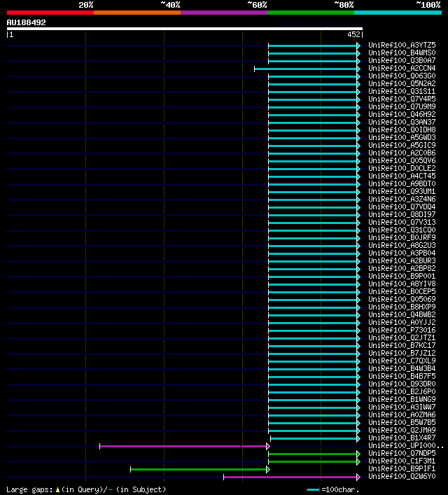
Task: Click the UniRef100_A5GIC9 label
Action: tap(402, 145)
